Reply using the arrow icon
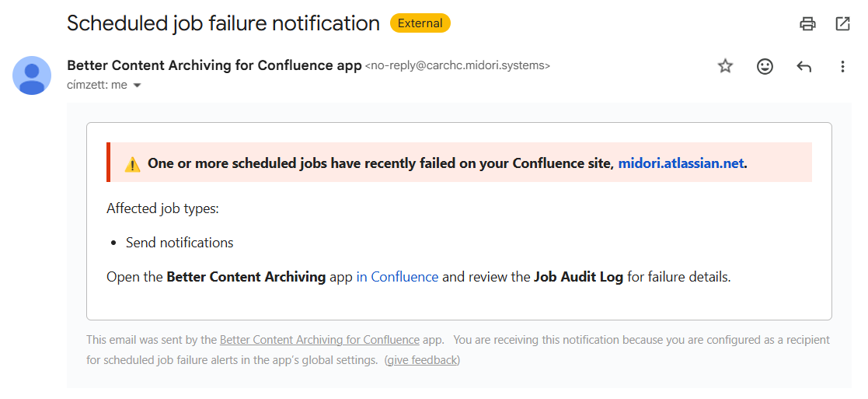868x399 pixels. coord(804,67)
